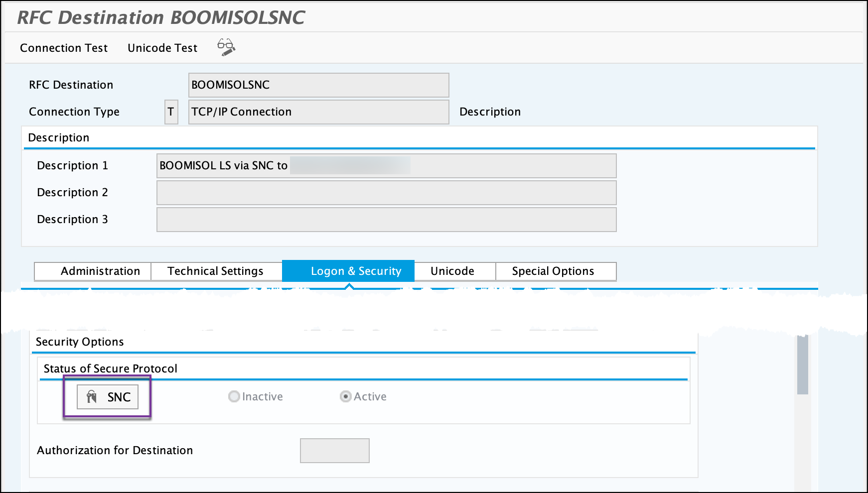Image resolution: width=868 pixels, height=493 pixels.
Task: Select the Logon & Security tab
Action: tap(356, 271)
